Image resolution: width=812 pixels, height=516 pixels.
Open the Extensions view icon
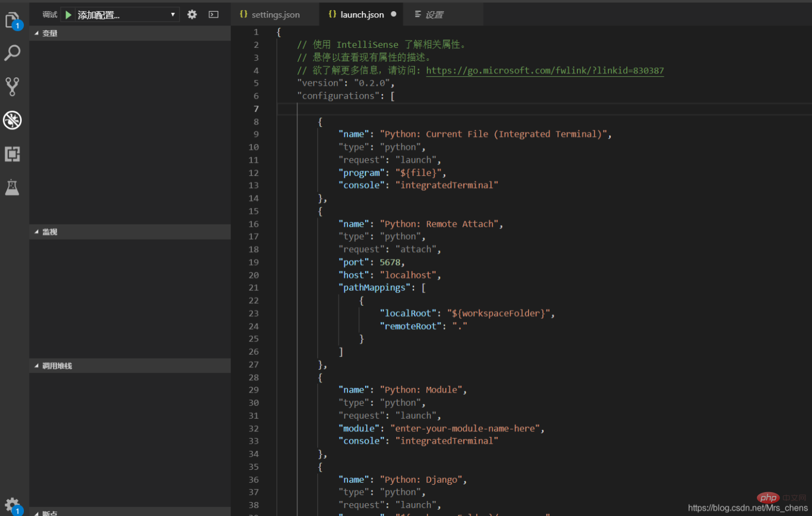click(12, 154)
